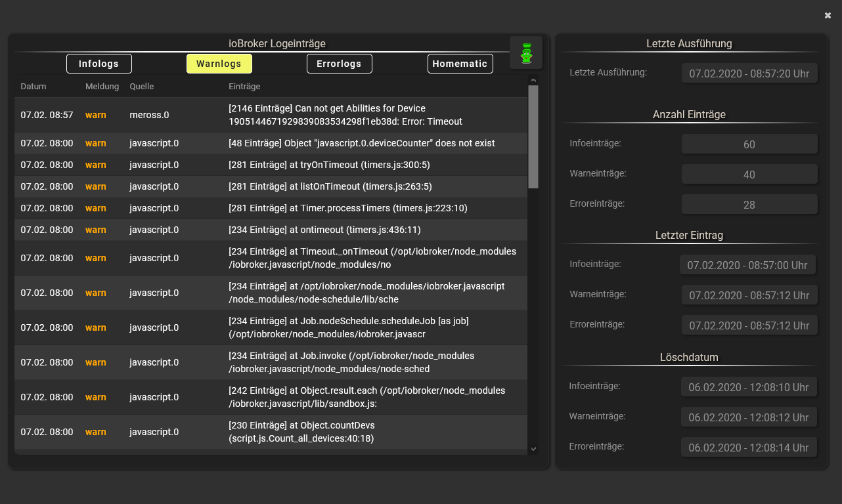
Task: Click the Meldung column header
Action: tap(102, 87)
